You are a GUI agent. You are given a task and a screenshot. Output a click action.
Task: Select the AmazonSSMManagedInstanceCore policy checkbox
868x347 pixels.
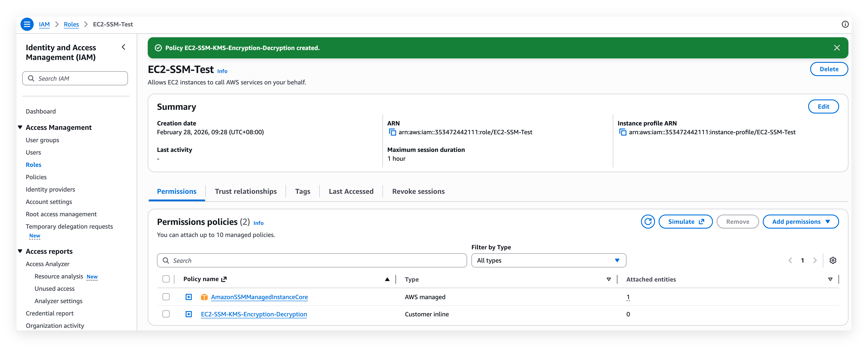[x=166, y=297]
